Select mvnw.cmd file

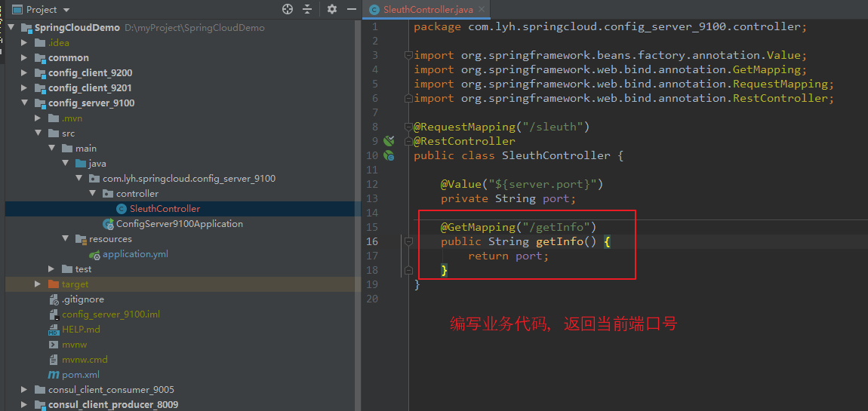85,360
